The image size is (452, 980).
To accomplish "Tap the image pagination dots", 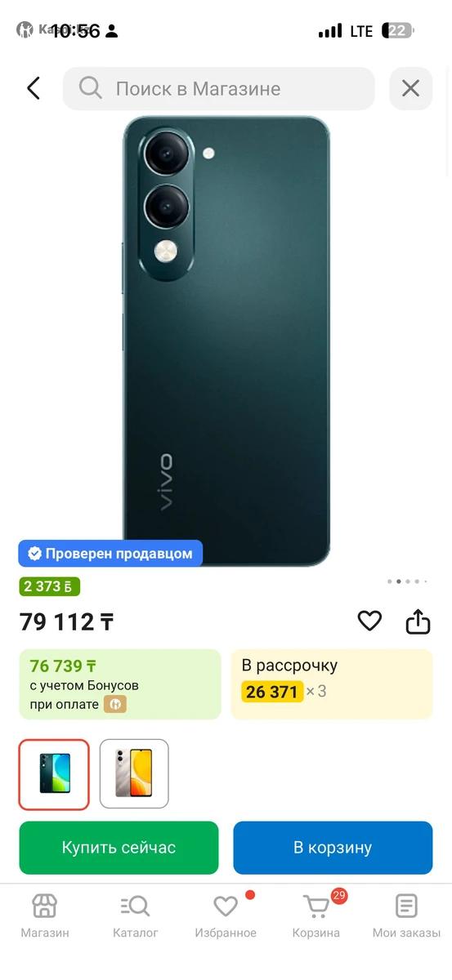I will tap(407, 581).
